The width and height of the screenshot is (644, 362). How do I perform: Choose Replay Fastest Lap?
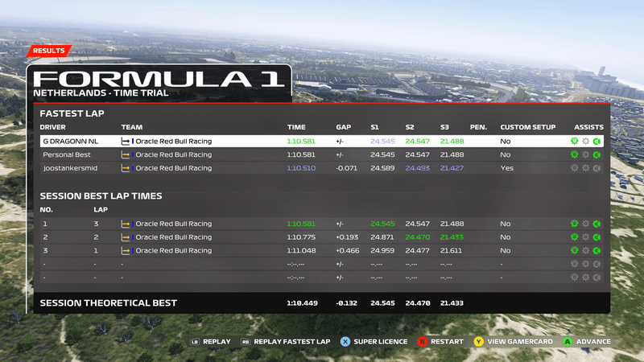pos(286,341)
